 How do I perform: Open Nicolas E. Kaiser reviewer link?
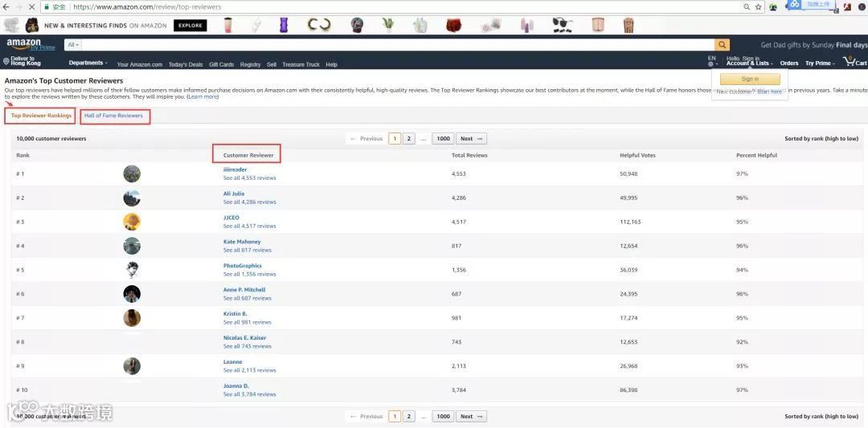tap(244, 338)
